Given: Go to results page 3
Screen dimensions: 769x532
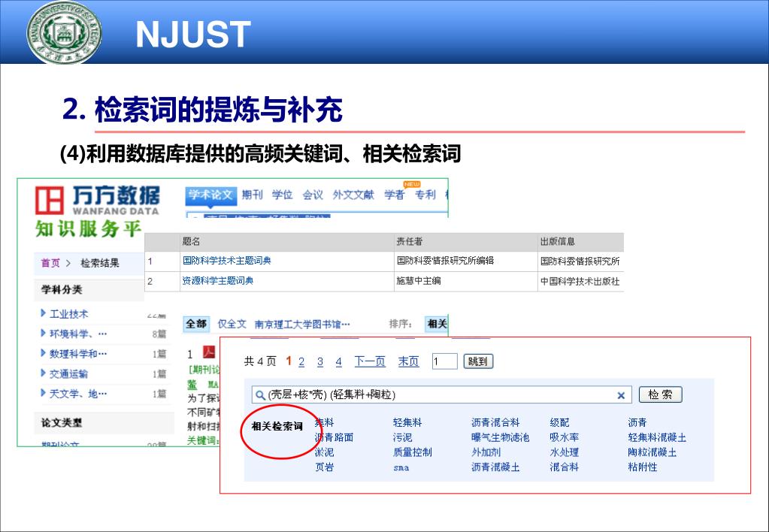Looking at the screenshot, I should [x=319, y=362].
